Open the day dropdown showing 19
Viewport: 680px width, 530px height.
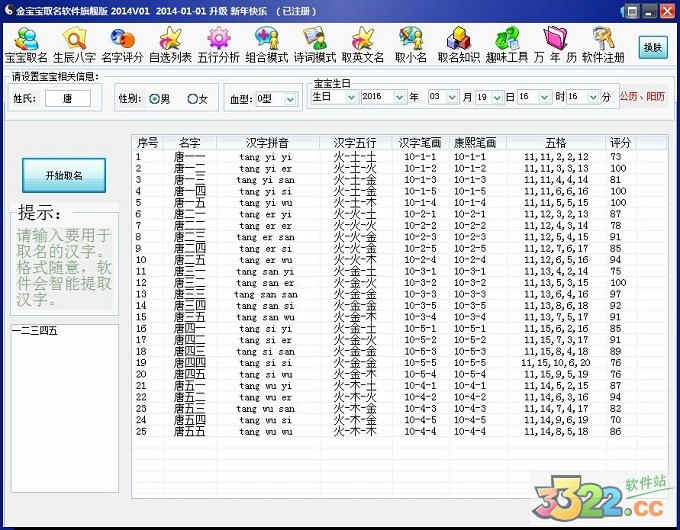tap(497, 97)
